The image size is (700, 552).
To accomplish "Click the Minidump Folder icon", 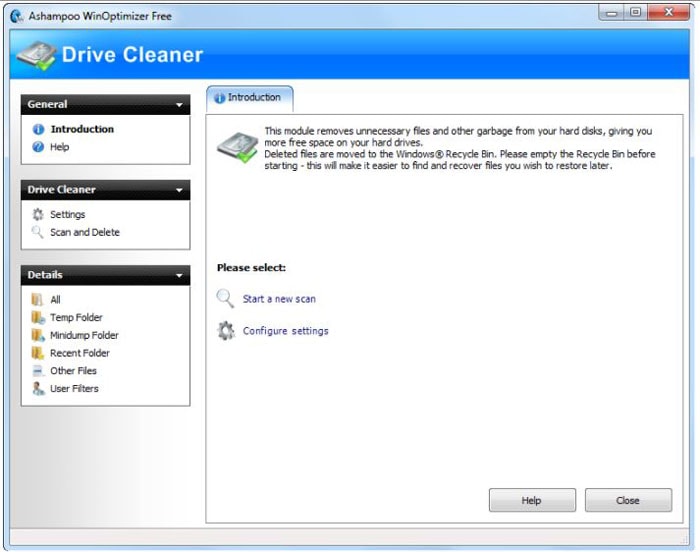I will (38, 335).
